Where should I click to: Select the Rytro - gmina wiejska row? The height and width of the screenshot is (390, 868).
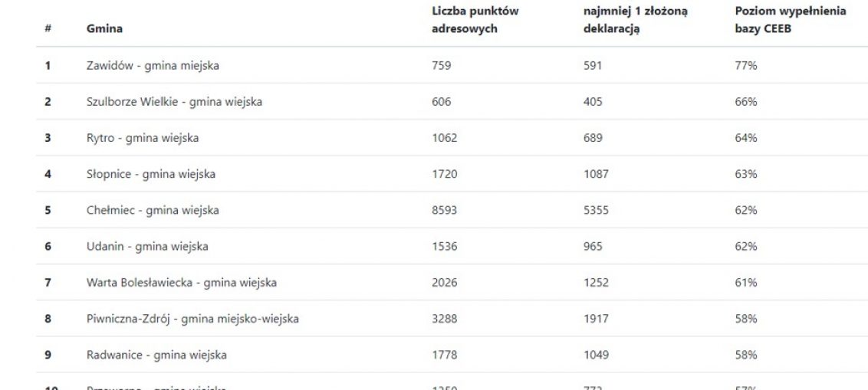tap(452, 138)
